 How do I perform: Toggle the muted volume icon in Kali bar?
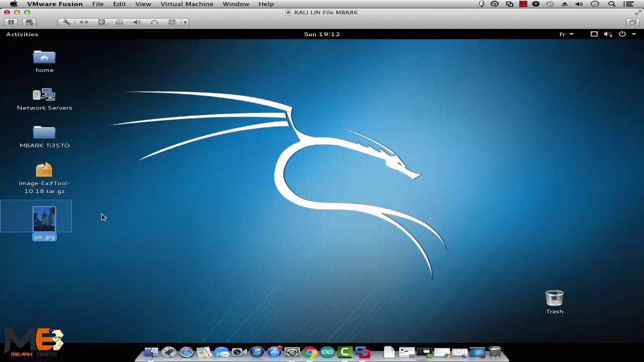click(x=608, y=34)
